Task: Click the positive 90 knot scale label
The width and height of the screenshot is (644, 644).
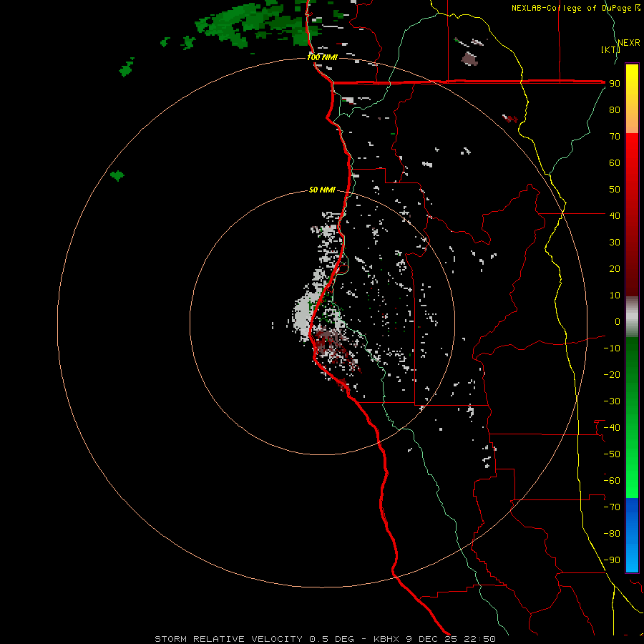Action: [x=615, y=84]
